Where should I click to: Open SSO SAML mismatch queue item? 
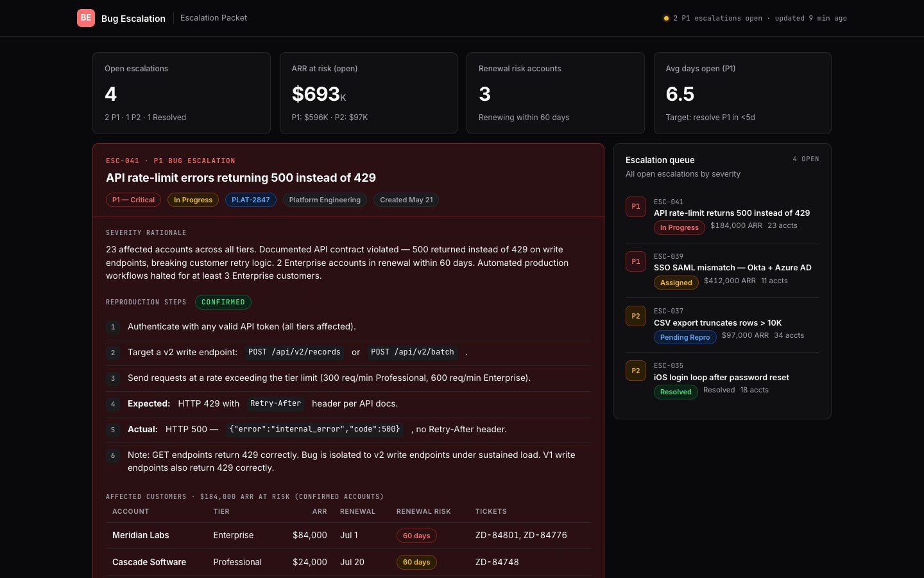point(723,270)
